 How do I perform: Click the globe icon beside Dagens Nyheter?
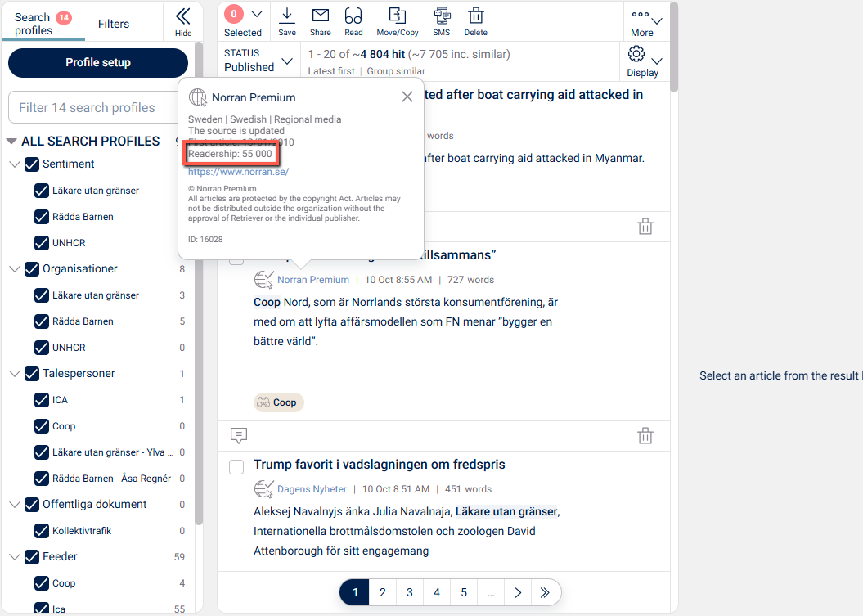pos(263,489)
